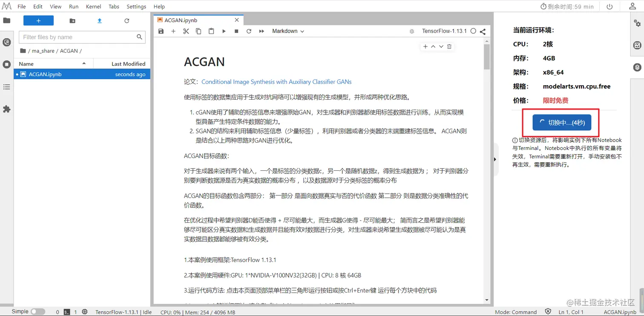The width and height of the screenshot is (644, 316).
Task: Restart the kernel from the notebook toolbar
Action: coord(249,31)
